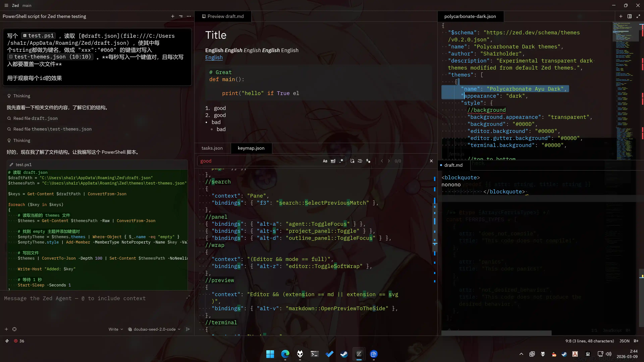Toggle replace mode in search bar

coord(352,161)
